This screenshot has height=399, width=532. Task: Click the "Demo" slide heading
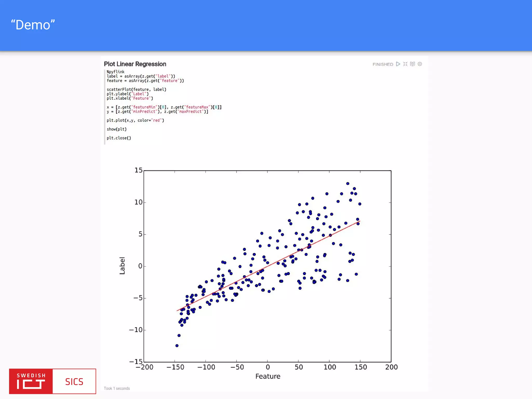[33, 25]
